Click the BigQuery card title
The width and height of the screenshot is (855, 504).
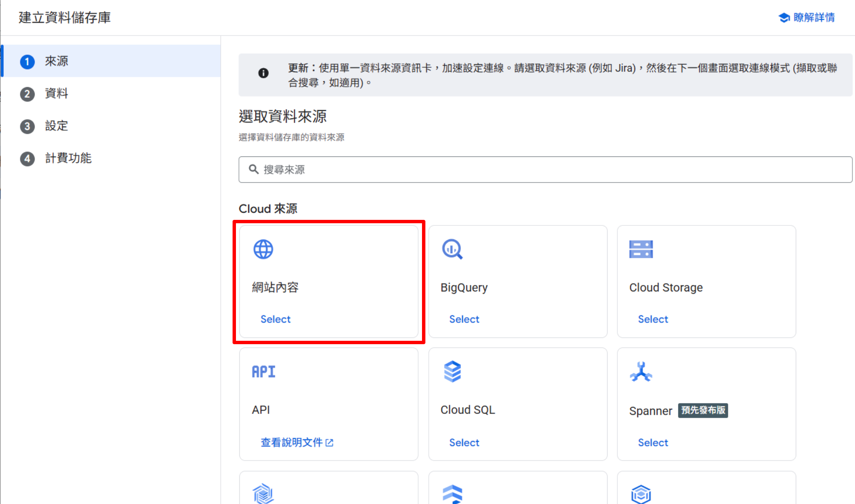pyautogui.click(x=464, y=288)
